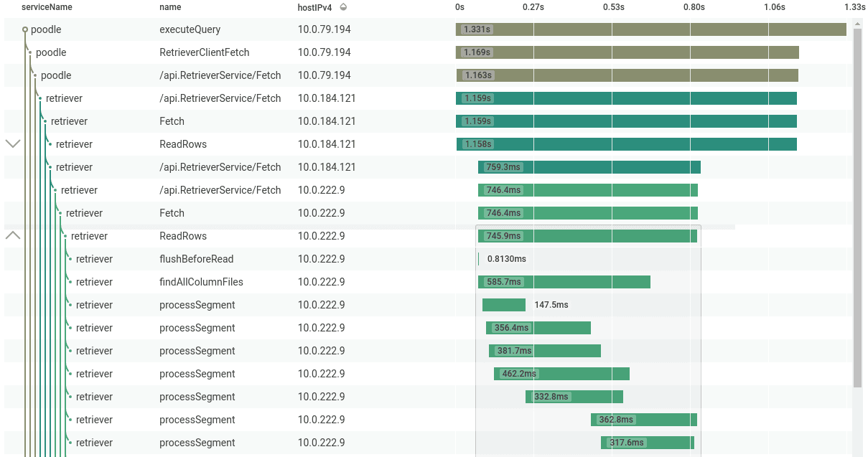Image resolution: width=868 pixels, height=457 pixels.
Task: Click the root circle node beside poodle executeQuery
Action: [25, 29]
